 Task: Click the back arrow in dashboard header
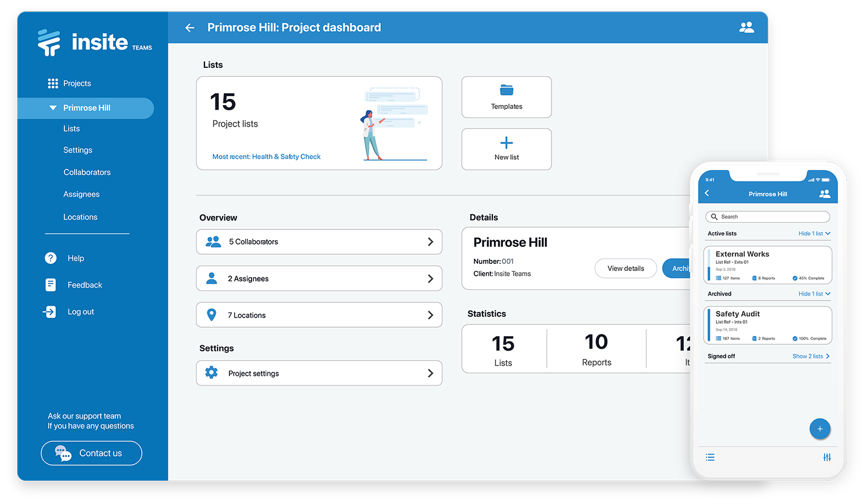click(190, 28)
